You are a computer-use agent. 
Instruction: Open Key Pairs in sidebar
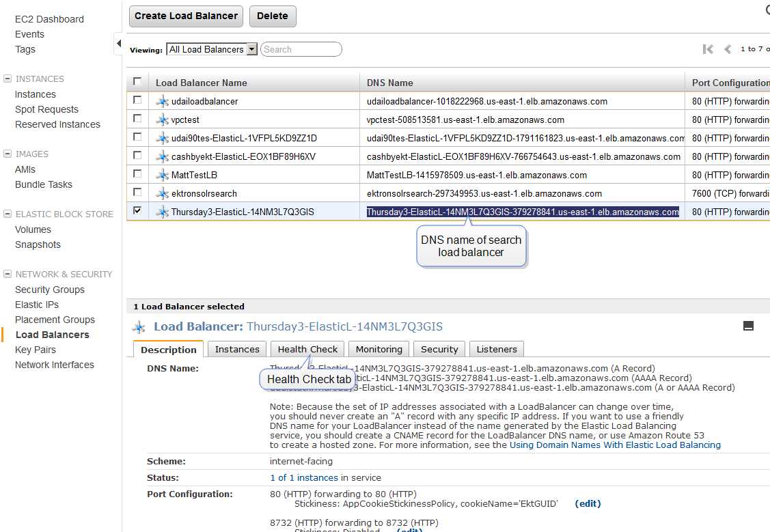pos(36,350)
